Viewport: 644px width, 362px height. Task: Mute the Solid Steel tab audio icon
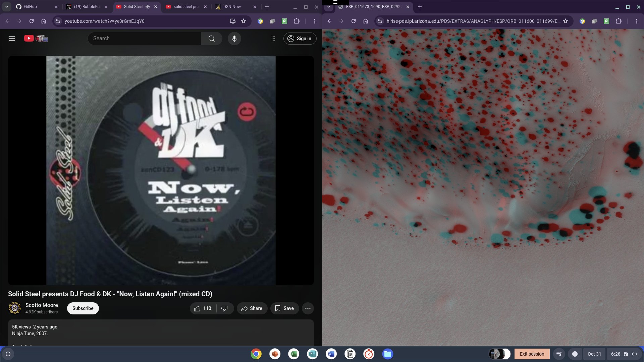tap(148, 7)
